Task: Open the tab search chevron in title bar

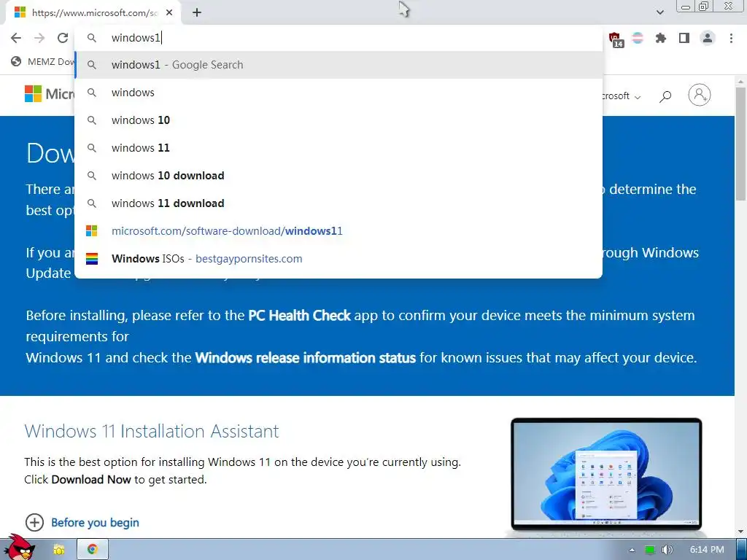Action: (659, 12)
